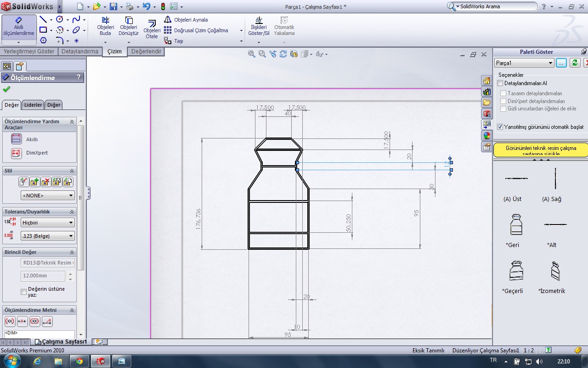Click the Rebuild traffic light icon

click(163, 6)
